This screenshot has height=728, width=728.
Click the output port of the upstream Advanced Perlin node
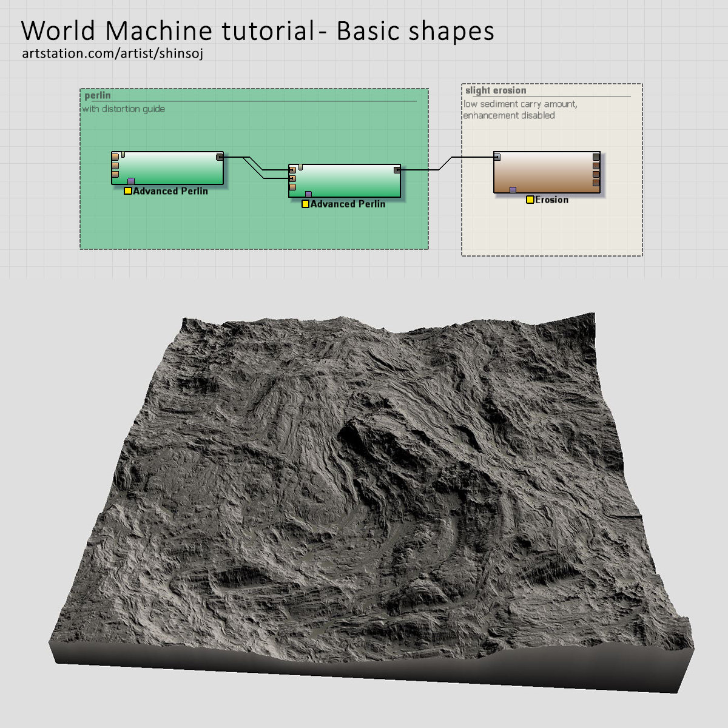pos(220,157)
